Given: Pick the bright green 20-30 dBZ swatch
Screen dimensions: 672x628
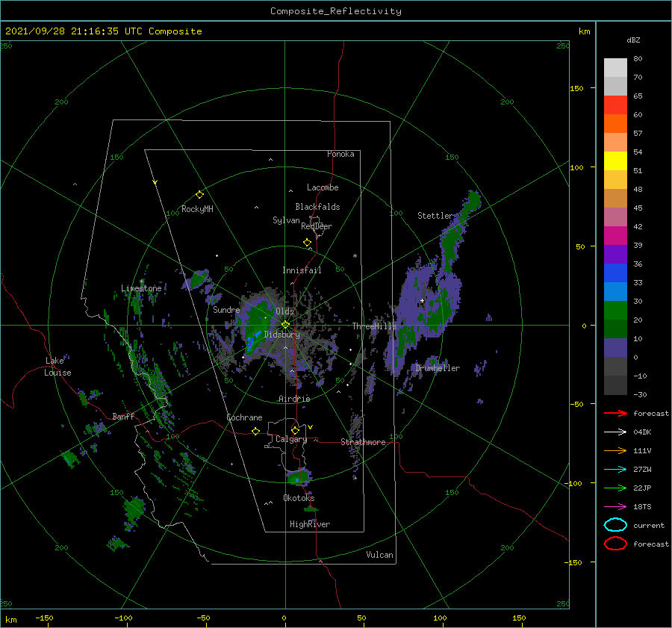Looking at the screenshot, I should click(615, 311).
